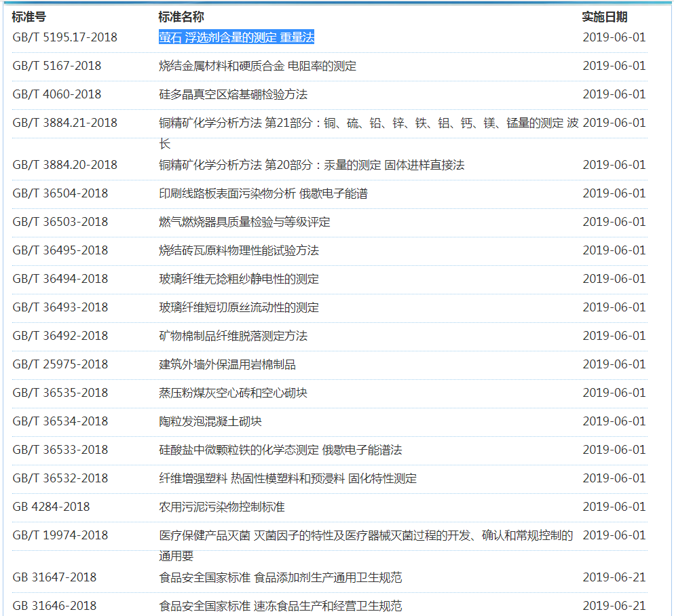Screen dimensions: 674x616
Task: Select 烧结砖瓦原料物理性能试验方法 entry
Action: pos(238,250)
